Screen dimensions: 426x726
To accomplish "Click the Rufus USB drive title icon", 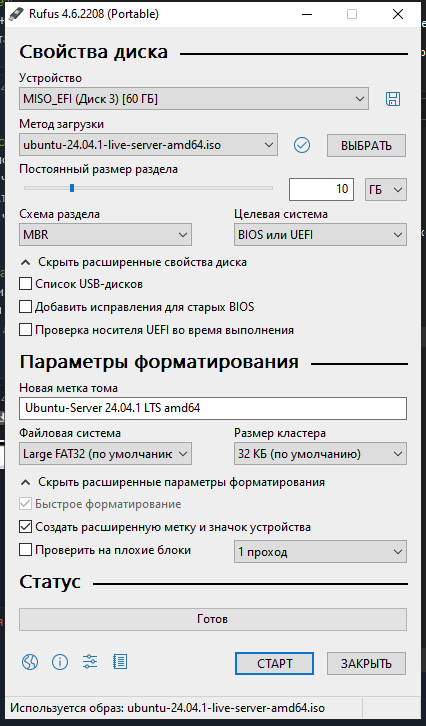I will 16,14.
